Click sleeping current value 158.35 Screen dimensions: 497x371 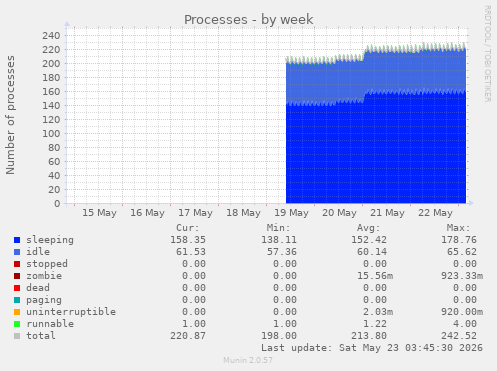tap(188, 240)
